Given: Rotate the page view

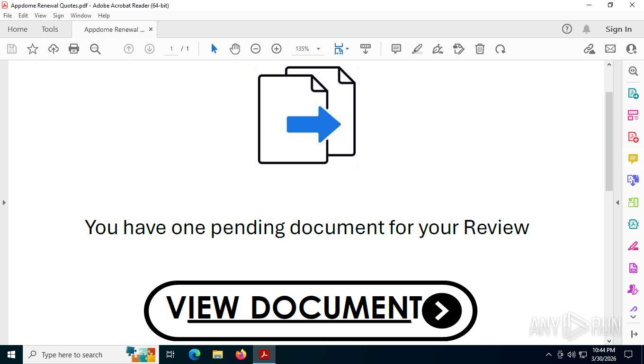Looking at the screenshot, I should 501,49.
